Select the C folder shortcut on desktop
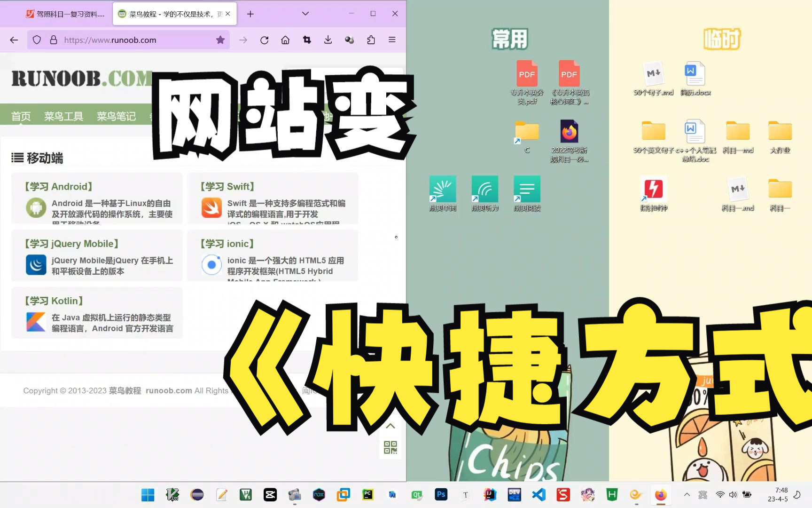This screenshot has width=812, height=508. 527,136
